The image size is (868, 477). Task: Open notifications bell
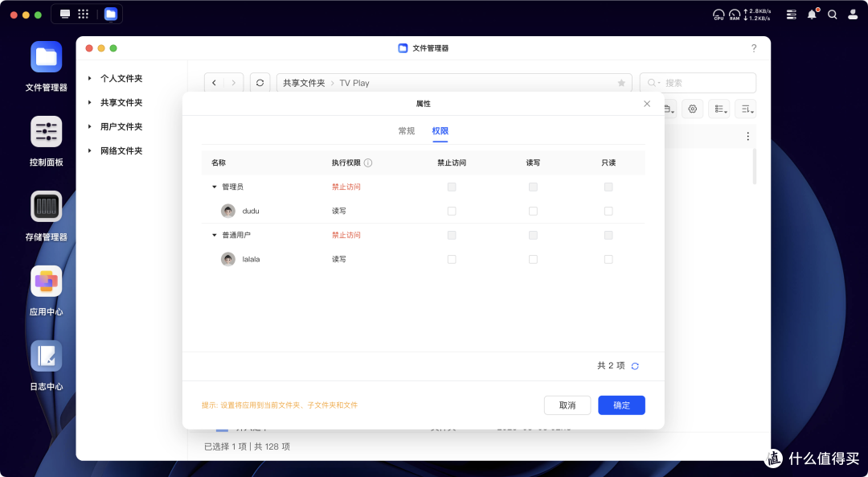(x=812, y=14)
